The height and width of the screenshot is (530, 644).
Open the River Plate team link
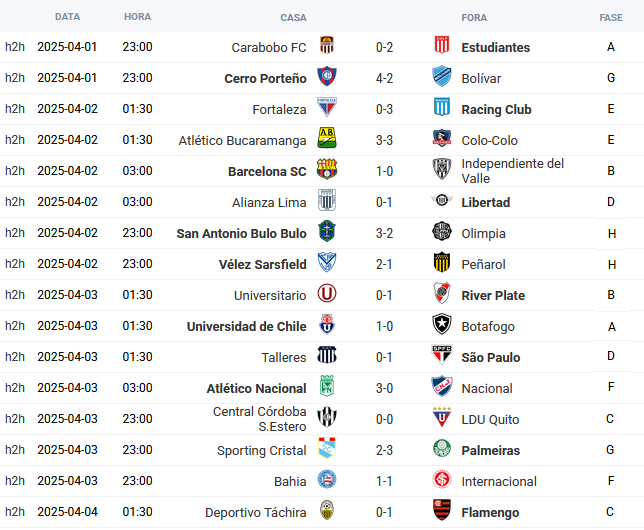(493, 295)
